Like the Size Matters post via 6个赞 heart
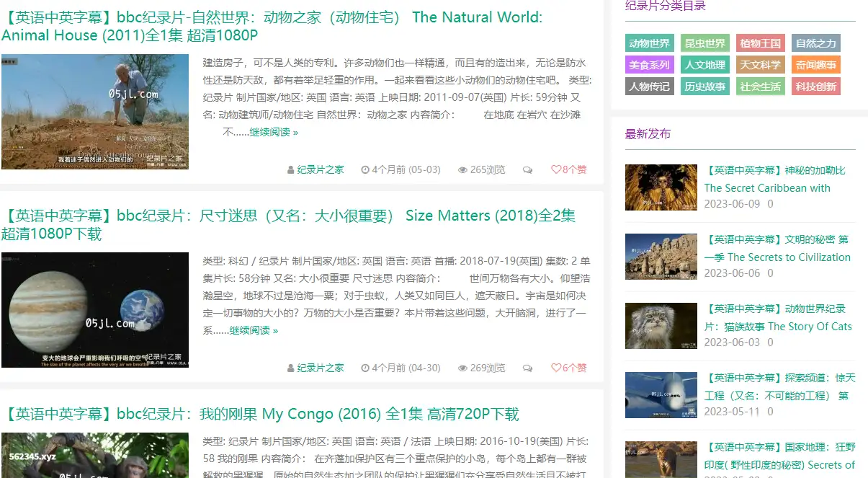This screenshot has height=478, width=868. [569, 368]
